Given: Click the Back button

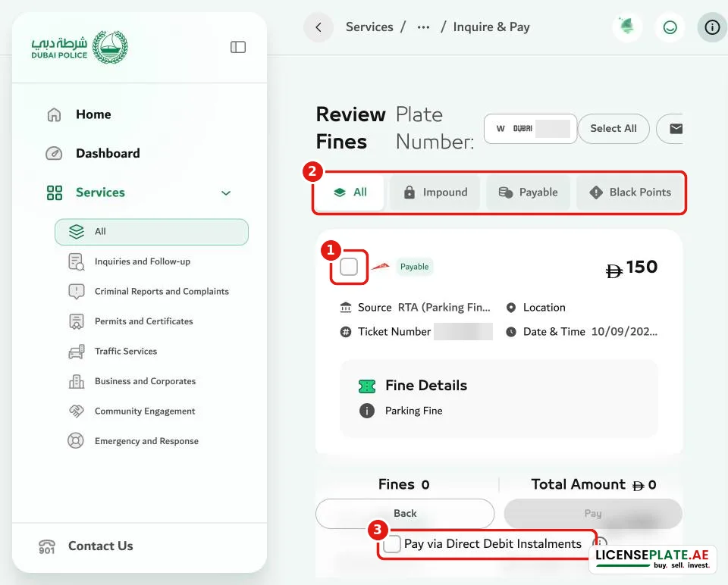Looking at the screenshot, I should 405,514.
